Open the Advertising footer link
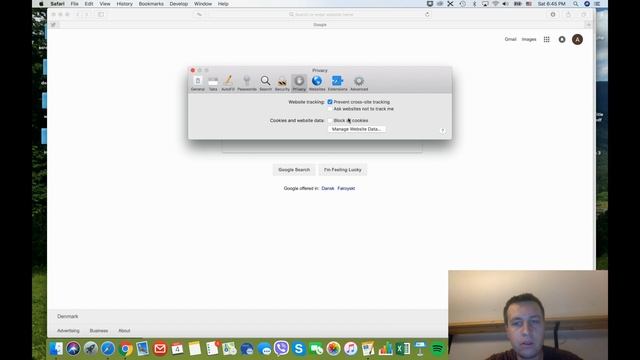The height and width of the screenshot is (360, 640). click(x=68, y=331)
